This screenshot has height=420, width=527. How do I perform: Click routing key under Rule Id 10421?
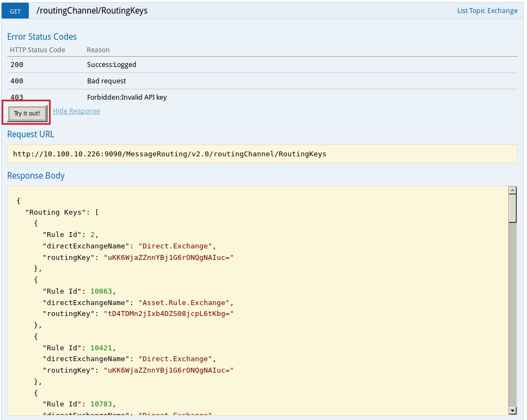[x=168, y=370]
